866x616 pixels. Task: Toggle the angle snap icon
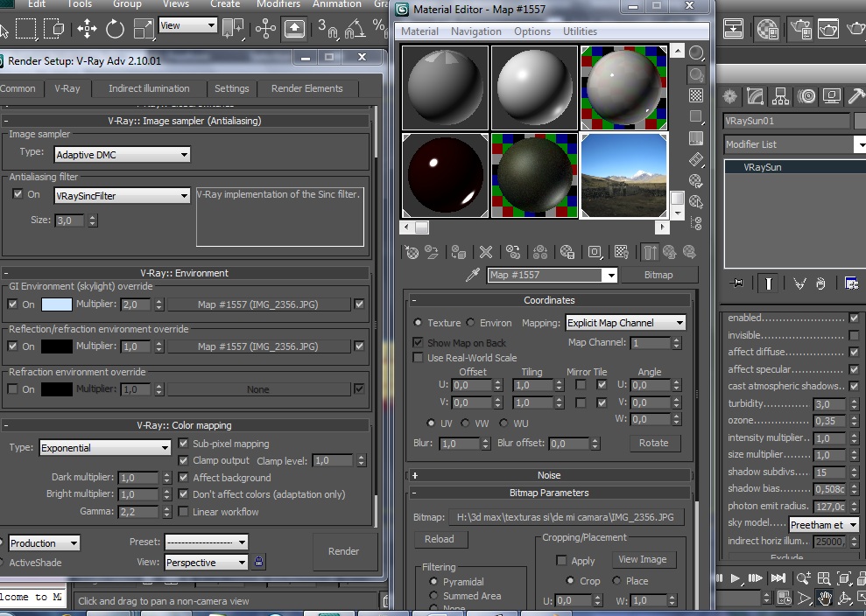tap(356, 28)
